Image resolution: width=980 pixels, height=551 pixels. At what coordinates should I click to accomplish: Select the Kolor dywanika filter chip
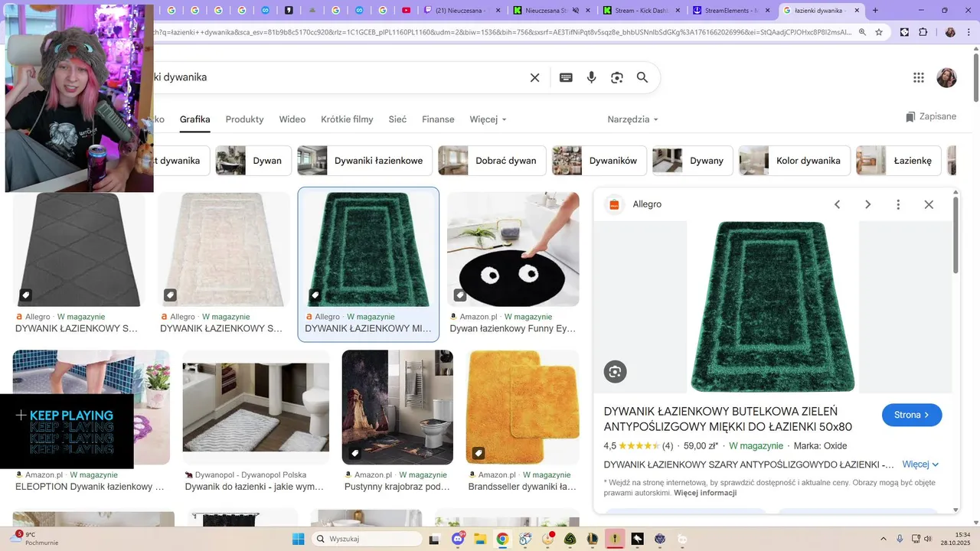[x=795, y=161]
